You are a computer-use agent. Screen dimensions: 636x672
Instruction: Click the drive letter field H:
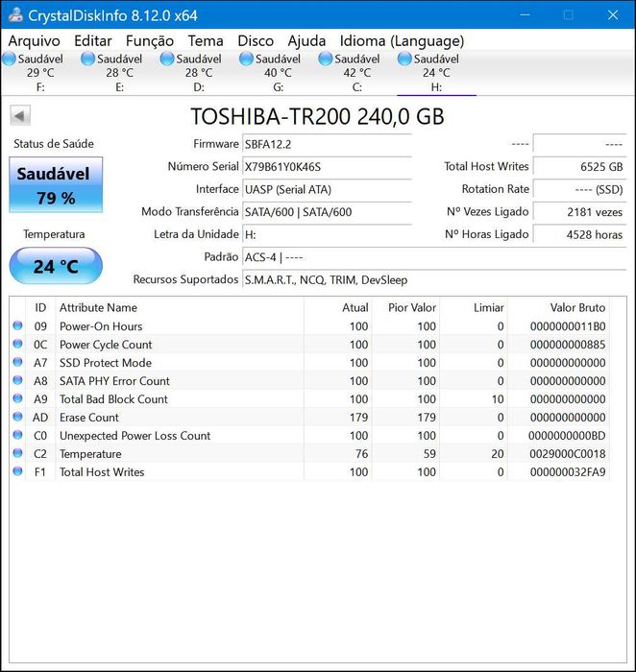pyautogui.click(x=327, y=235)
